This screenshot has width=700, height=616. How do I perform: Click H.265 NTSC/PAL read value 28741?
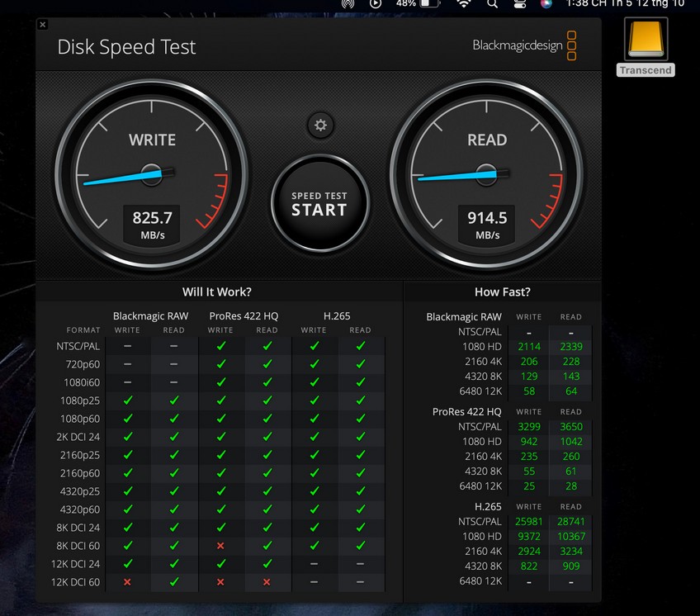(x=571, y=522)
